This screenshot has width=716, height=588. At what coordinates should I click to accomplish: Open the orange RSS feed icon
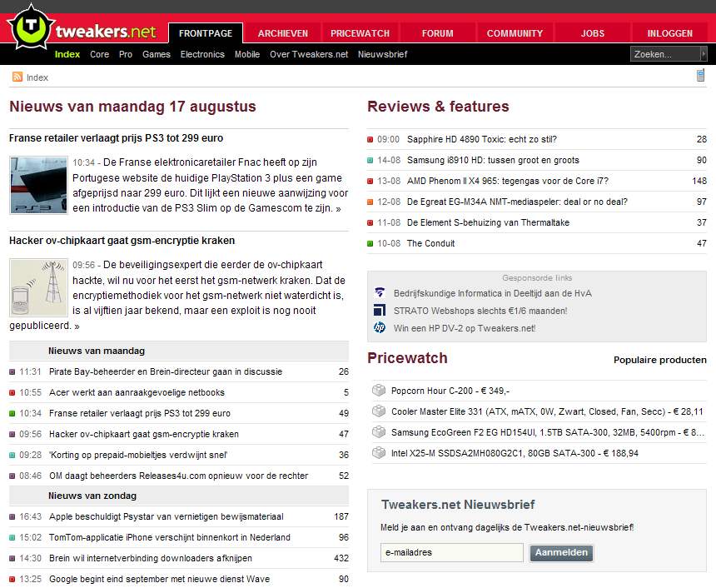pos(17,77)
